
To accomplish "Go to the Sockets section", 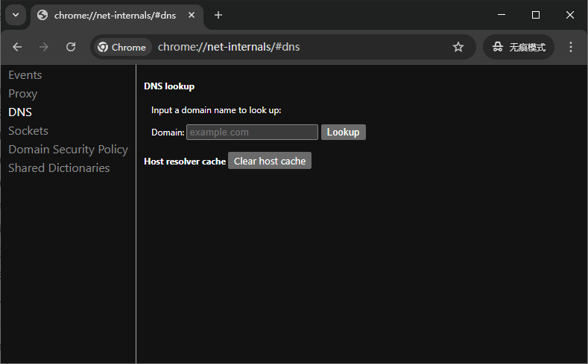I will 28,131.
